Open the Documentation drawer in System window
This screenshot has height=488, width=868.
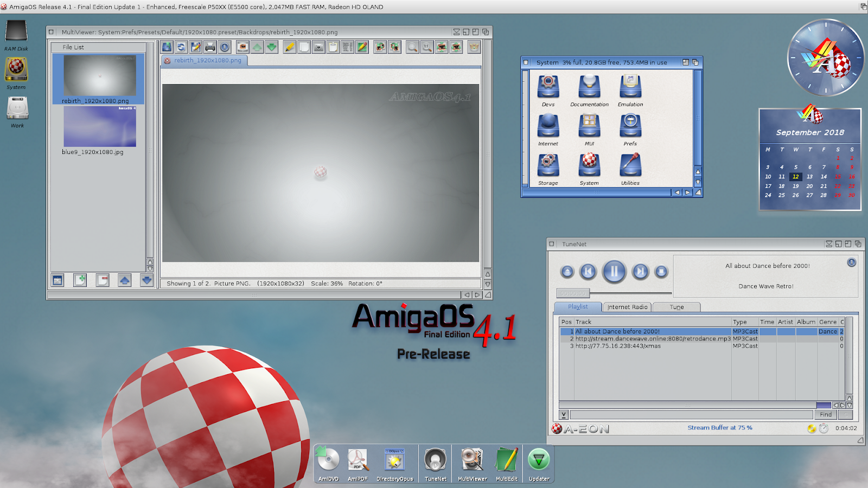(x=589, y=91)
